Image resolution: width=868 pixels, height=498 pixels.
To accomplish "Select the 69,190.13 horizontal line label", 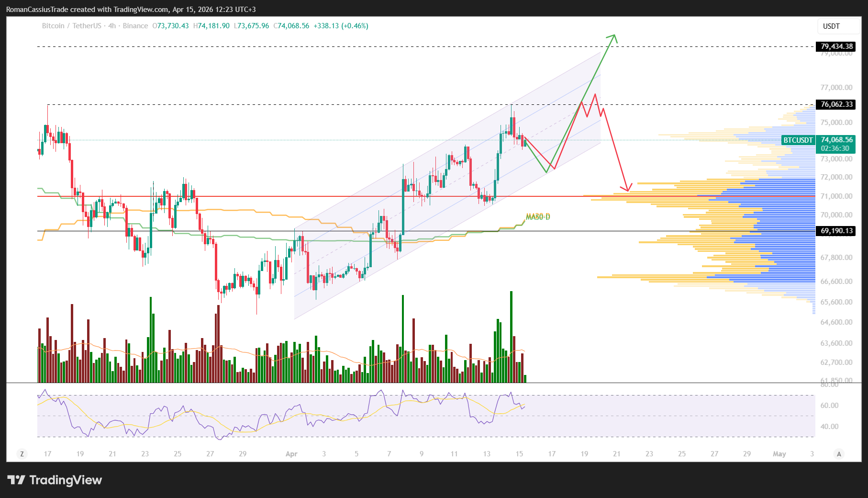I will tap(836, 231).
